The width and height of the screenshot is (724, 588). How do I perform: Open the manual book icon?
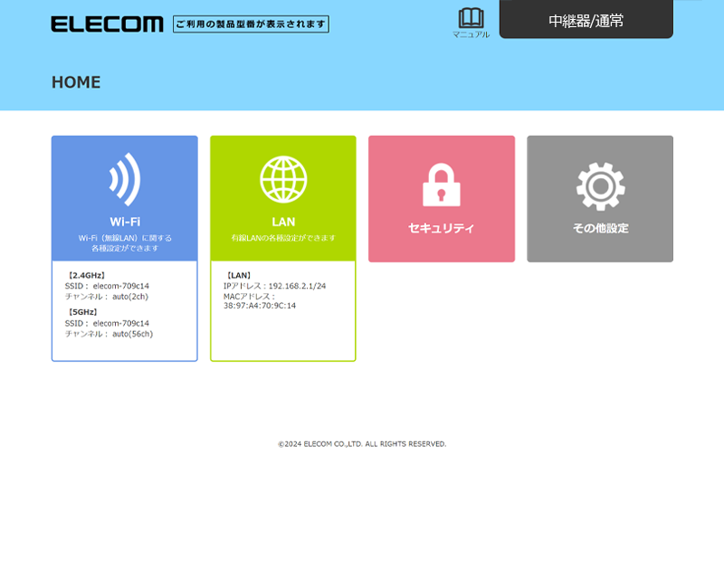pos(471,18)
